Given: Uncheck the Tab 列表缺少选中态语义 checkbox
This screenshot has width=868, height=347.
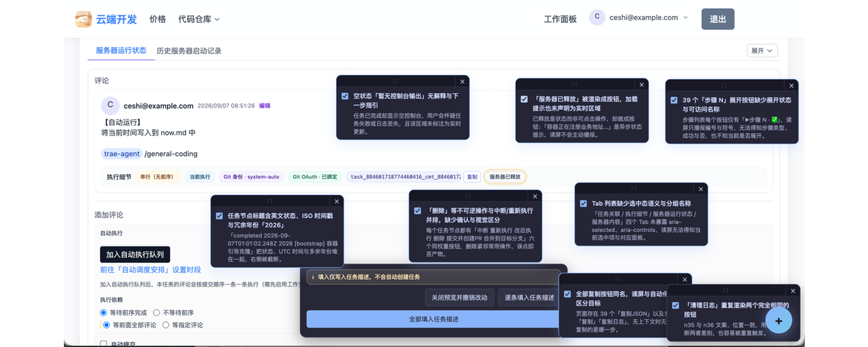Looking at the screenshot, I should click(x=583, y=204).
